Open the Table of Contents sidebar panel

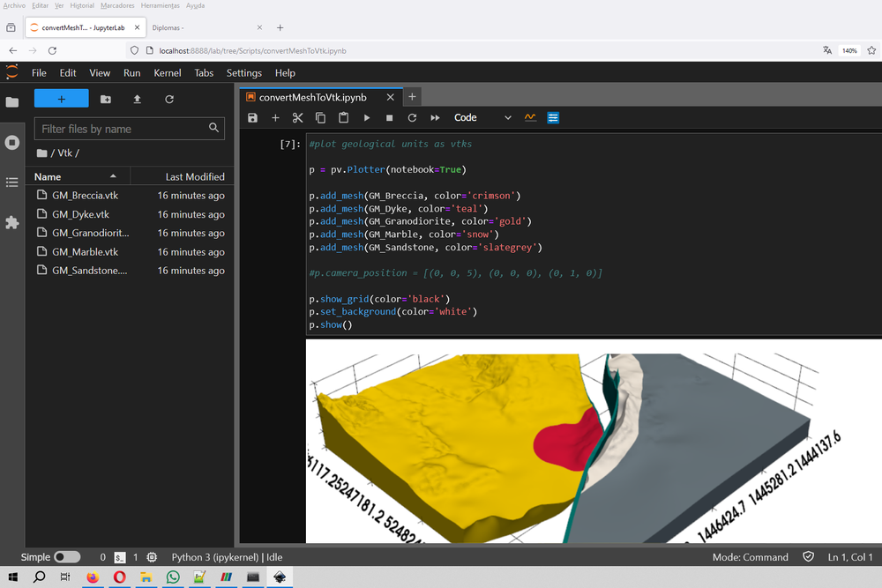point(11,182)
